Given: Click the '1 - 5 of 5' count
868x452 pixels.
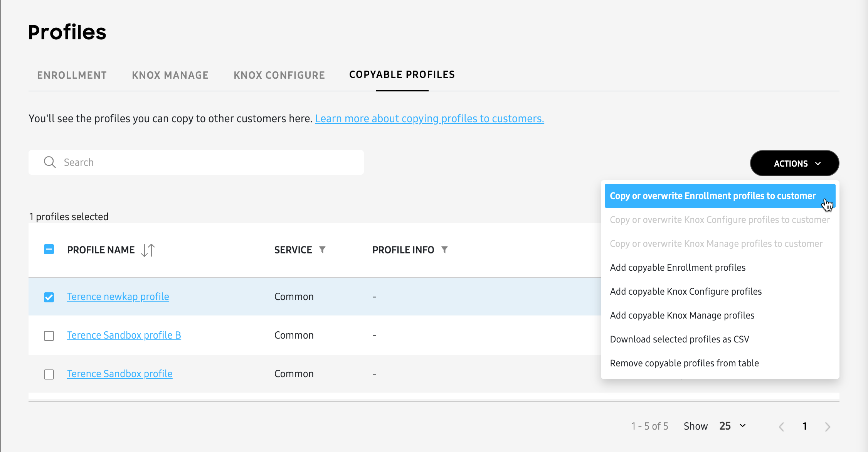Looking at the screenshot, I should 649,426.
